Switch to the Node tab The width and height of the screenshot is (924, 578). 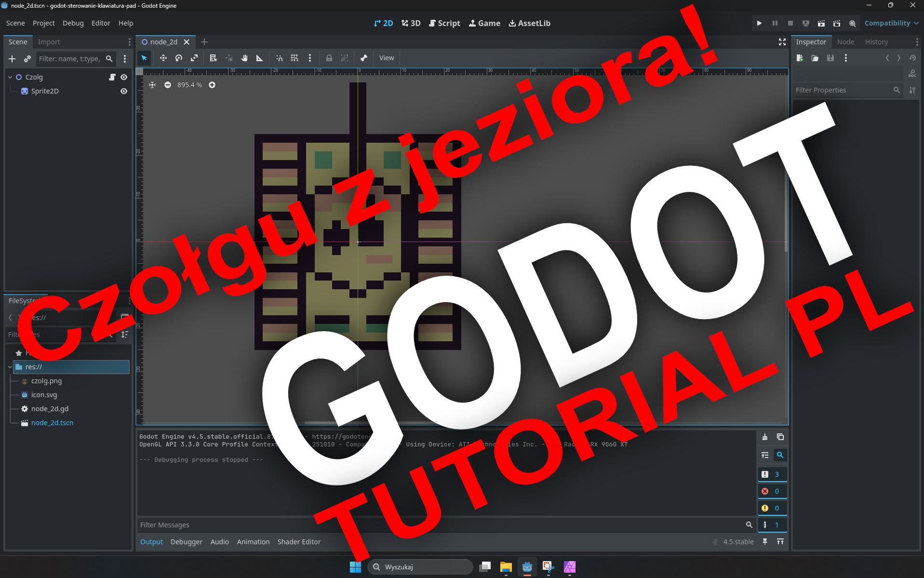[x=845, y=42]
